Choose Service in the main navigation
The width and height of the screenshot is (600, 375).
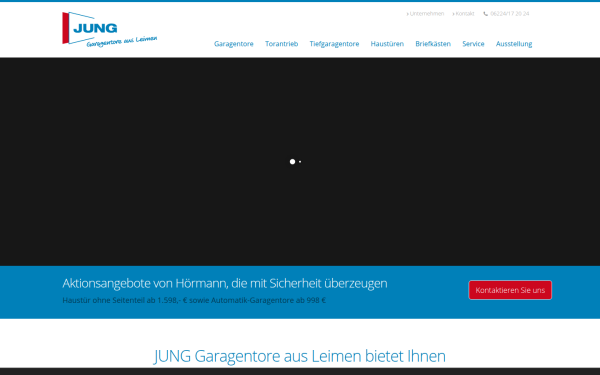pyautogui.click(x=473, y=44)
